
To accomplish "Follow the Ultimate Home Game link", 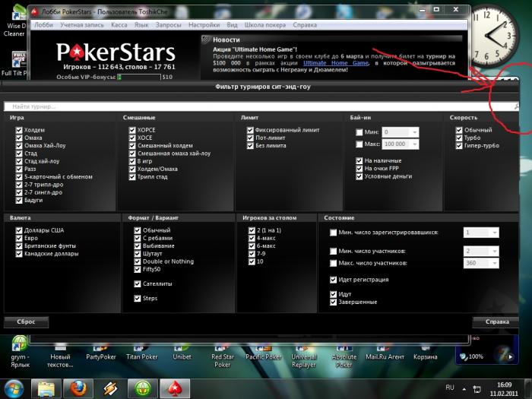I will tap(336, 63).
